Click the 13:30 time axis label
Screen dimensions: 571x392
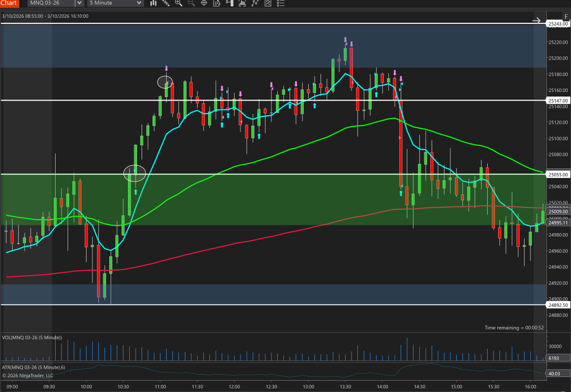tap(345, 387)
